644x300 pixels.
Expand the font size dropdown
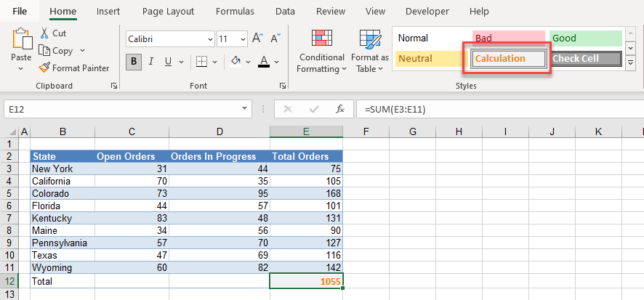[243, 39]
